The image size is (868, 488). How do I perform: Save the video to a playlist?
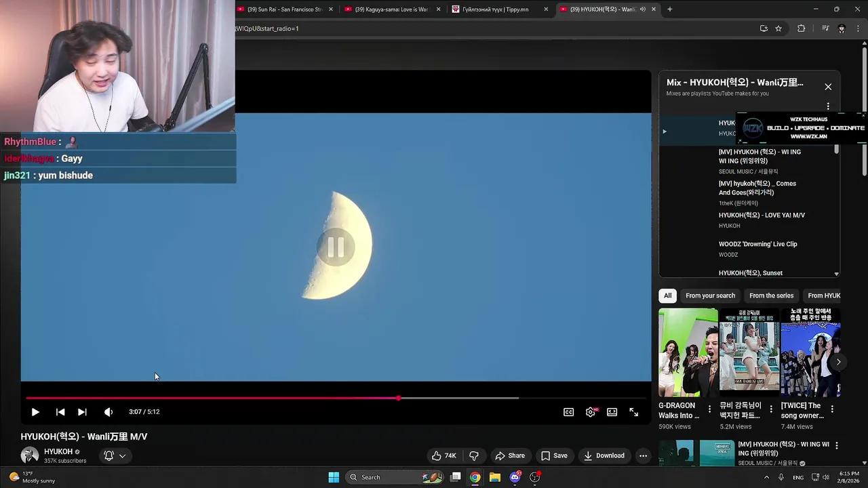pos(554,455)
